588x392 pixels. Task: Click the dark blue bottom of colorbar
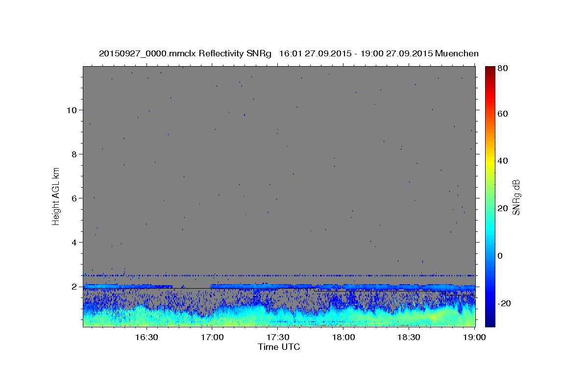(490, 321)
